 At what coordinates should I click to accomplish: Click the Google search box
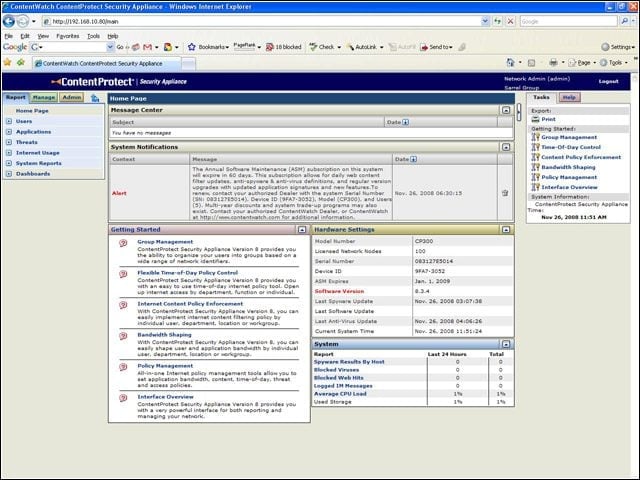point(568,21)
